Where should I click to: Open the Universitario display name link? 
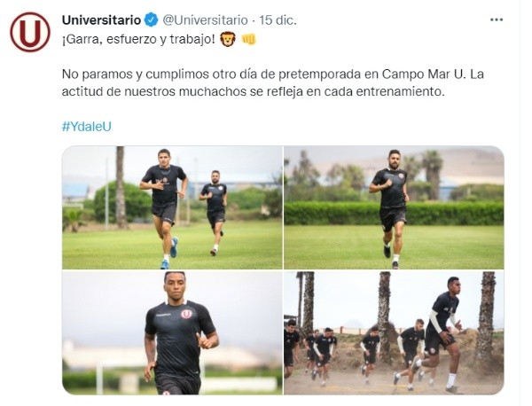tap(101, 20)
